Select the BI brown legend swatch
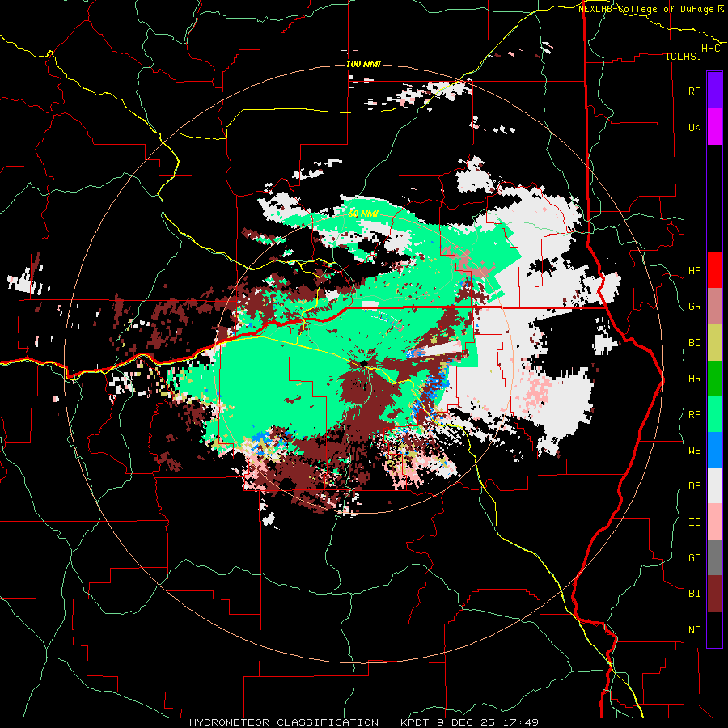This screenshot has width=728, height=728. tap(714, 594)
